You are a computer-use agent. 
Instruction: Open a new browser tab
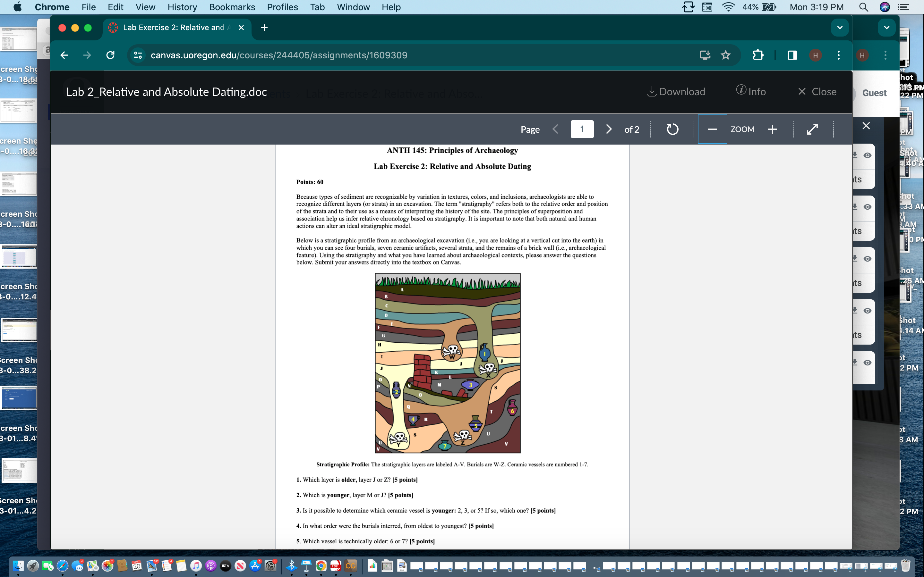[264, 28]
